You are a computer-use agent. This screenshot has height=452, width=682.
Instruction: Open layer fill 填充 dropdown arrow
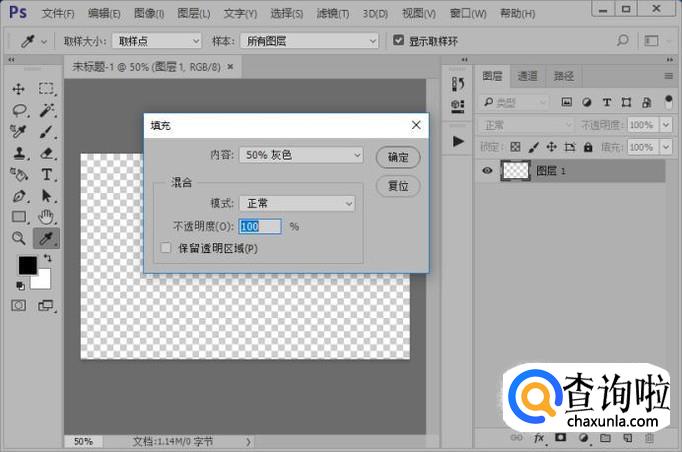coord(666,147)
